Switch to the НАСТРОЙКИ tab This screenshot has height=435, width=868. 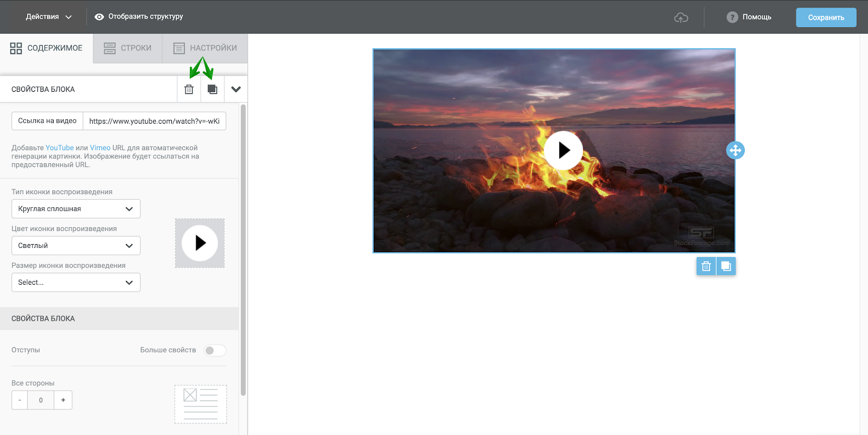(x=205, y=48)
